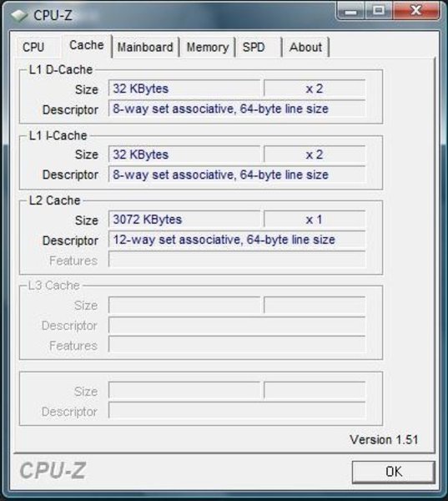
Task: Click the OK button
Action: pos(394,472)
